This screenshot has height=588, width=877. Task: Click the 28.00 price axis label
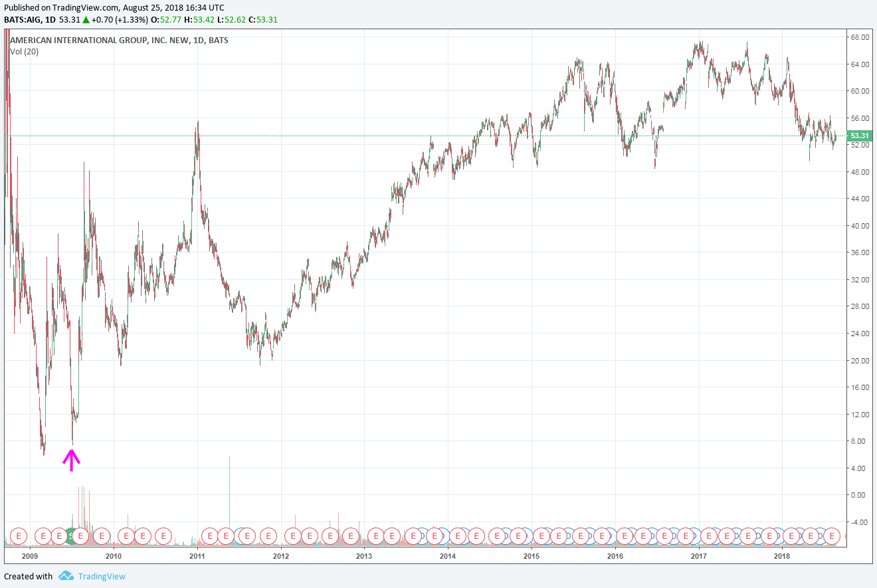(x=860, y=306)
